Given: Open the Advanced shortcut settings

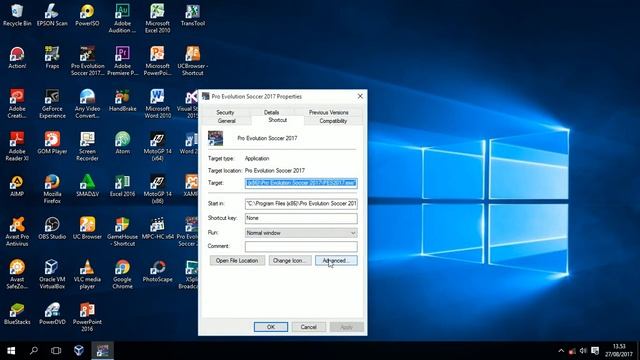Looking at the screenshot, I should pos(336,260).
